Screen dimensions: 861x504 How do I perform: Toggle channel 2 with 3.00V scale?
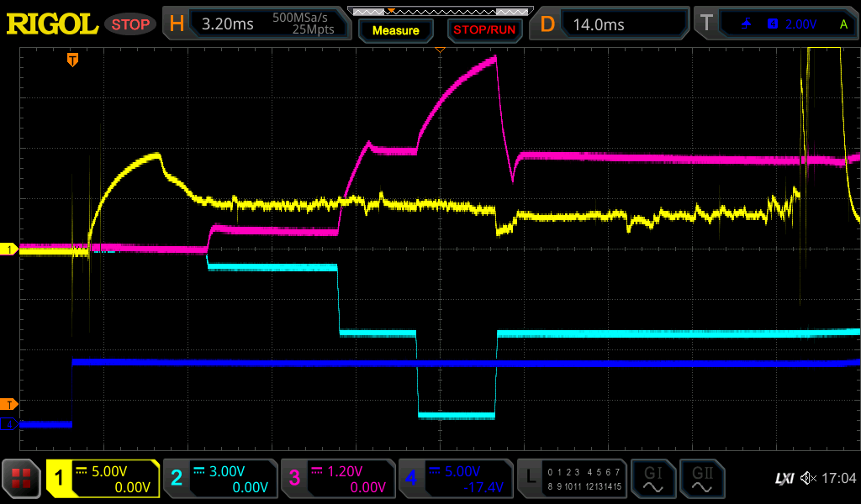pos(219,480)
